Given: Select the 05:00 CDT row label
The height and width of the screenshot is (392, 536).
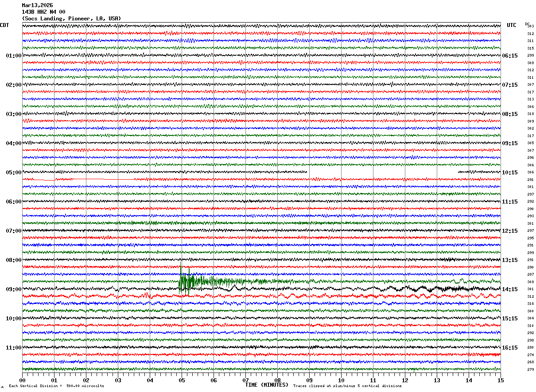Looking at the screenshot, I should [13, 172].
